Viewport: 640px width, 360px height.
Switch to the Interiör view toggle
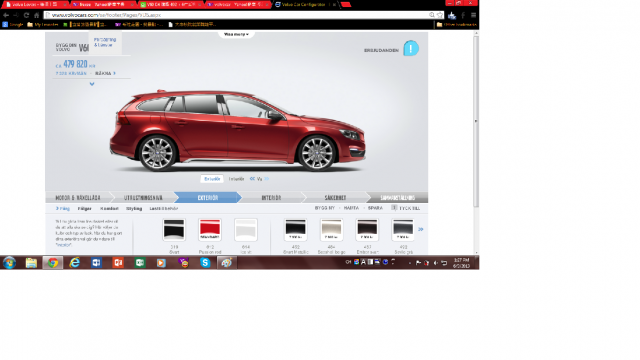(x=236, y=179)
